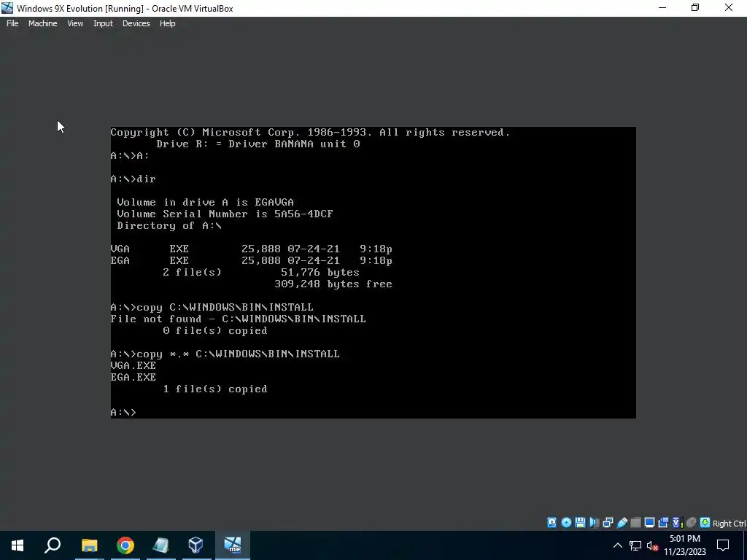Click the EGA EXE directory listing row
Screen dimensions: 747x560
(252, 260)
